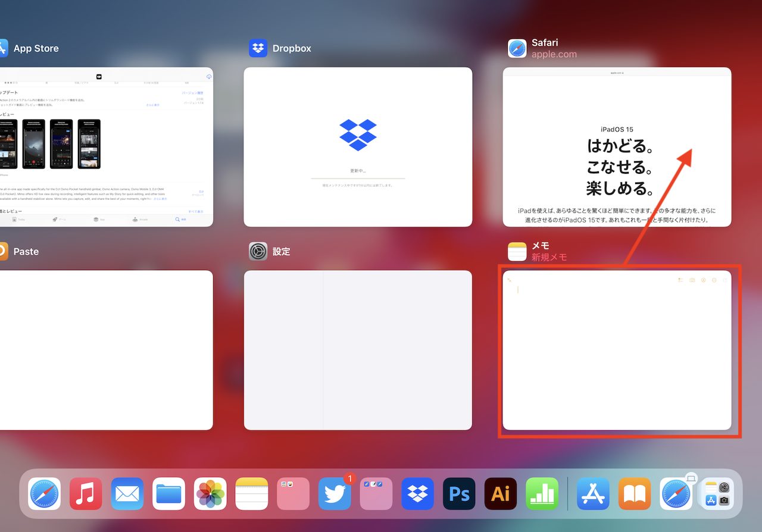Viewport: 762px width, 532px height.
Task: Open the Books app in dock
Action: pyautogui.click(x=635, y=494)
